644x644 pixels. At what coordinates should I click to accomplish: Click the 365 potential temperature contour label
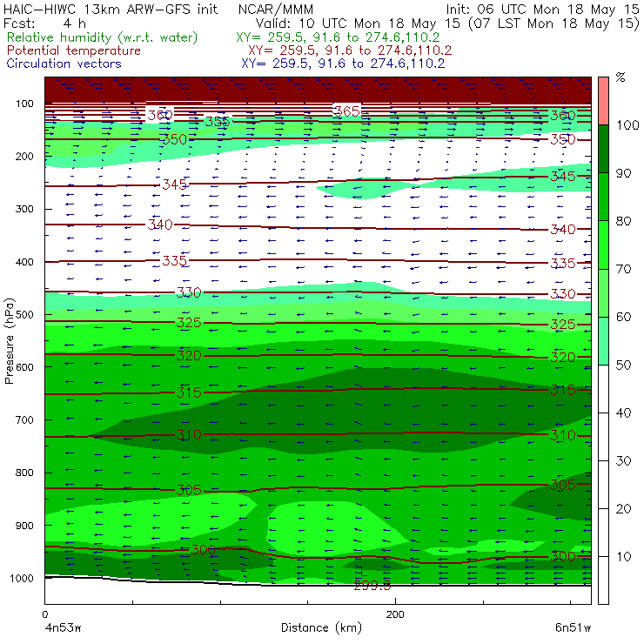coord(346,111)
